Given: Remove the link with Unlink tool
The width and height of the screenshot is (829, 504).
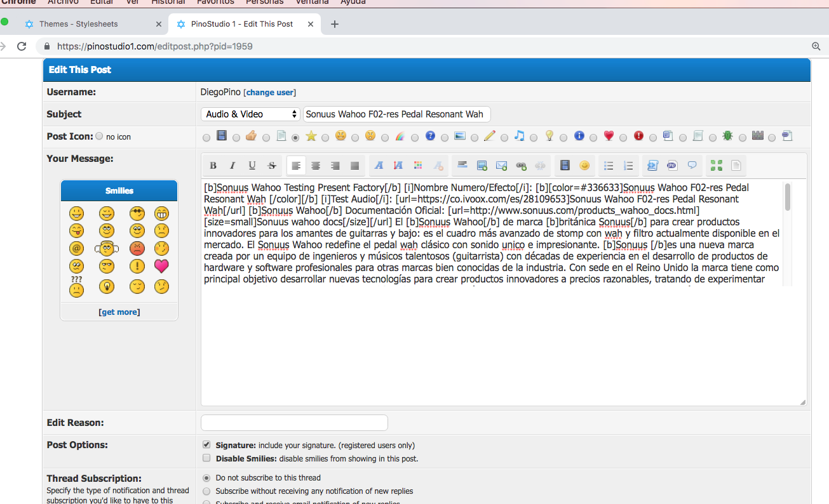Looking at the screenshot, I should click(541, 166).
